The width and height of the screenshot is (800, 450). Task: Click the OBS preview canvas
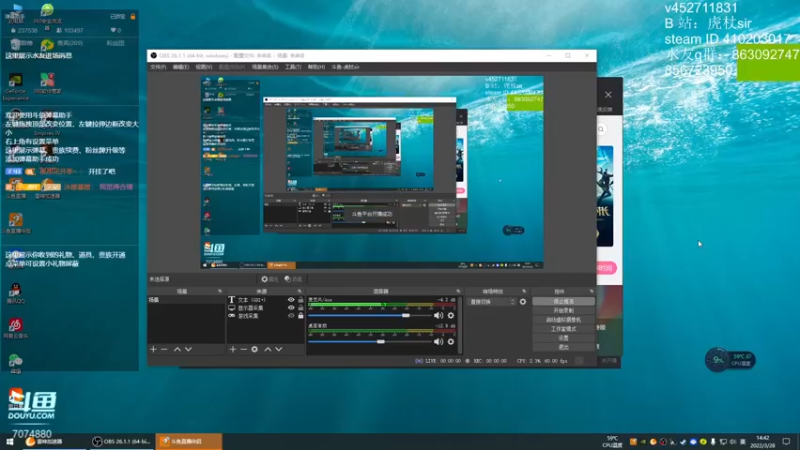(x=372, y=172)
